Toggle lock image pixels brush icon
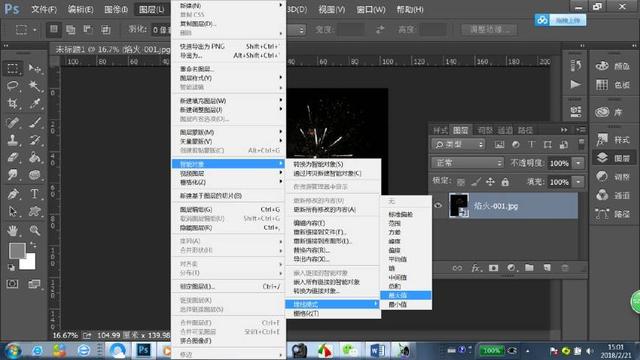 click(475, 182)
